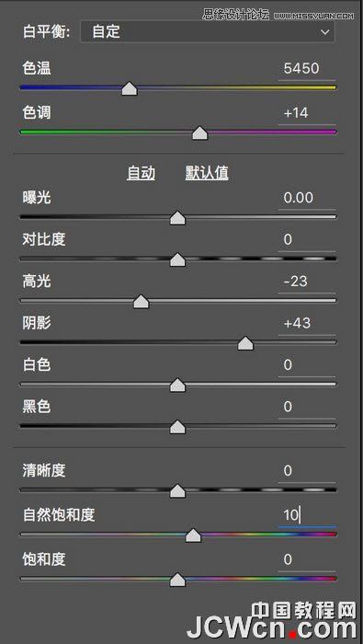Viewport: 363px width, 644px height.
Task: Click the 自动 link
Action: pyautogui.click(x=142, y=174)
